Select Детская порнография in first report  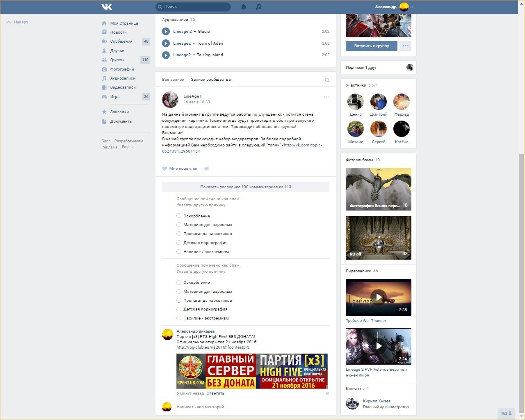[179, 243]
